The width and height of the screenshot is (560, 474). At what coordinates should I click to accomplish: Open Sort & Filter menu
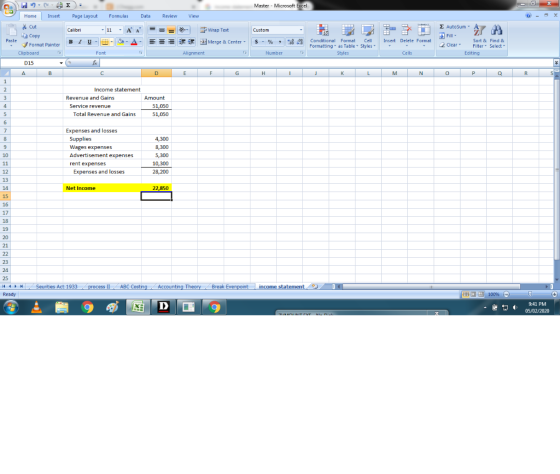tap(479, 36)
